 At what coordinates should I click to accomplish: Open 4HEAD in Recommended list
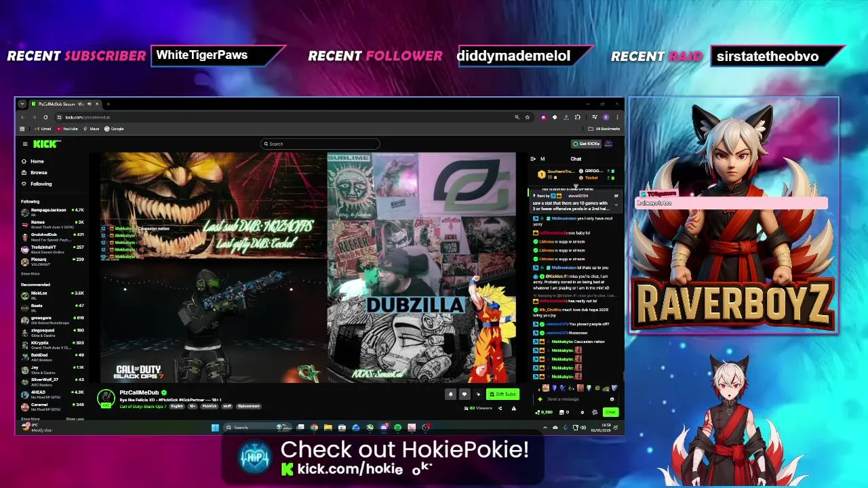52,394
